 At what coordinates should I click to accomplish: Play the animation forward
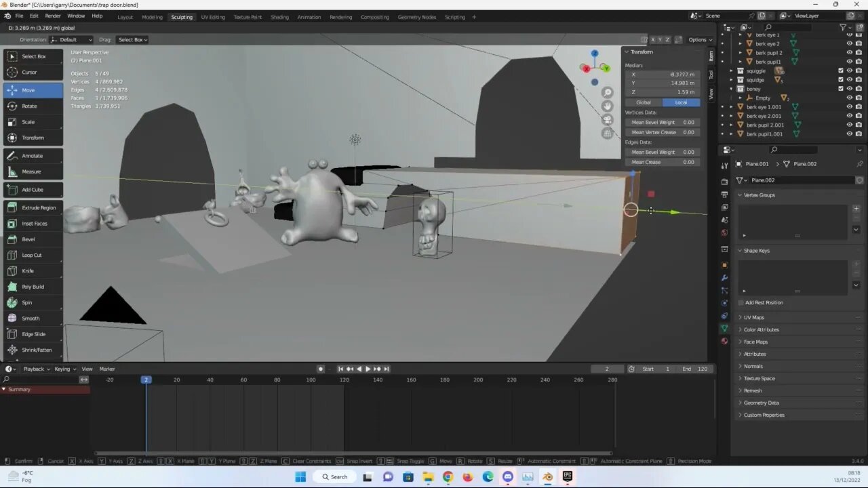pos(368,369)
